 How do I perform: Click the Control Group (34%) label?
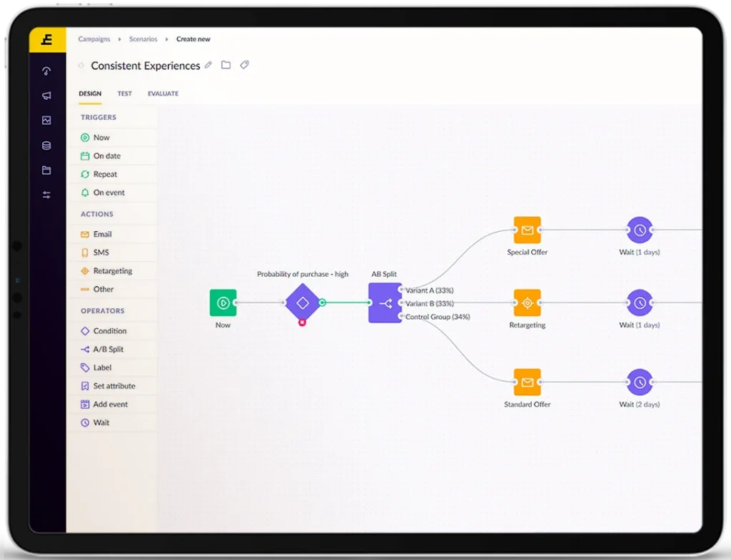[x=438, y=317]
